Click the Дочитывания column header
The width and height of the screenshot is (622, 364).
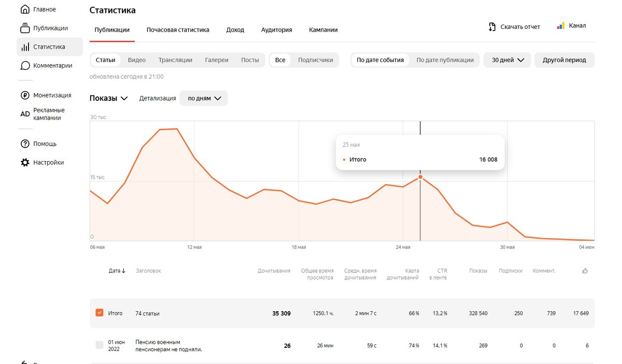[274, 271]
